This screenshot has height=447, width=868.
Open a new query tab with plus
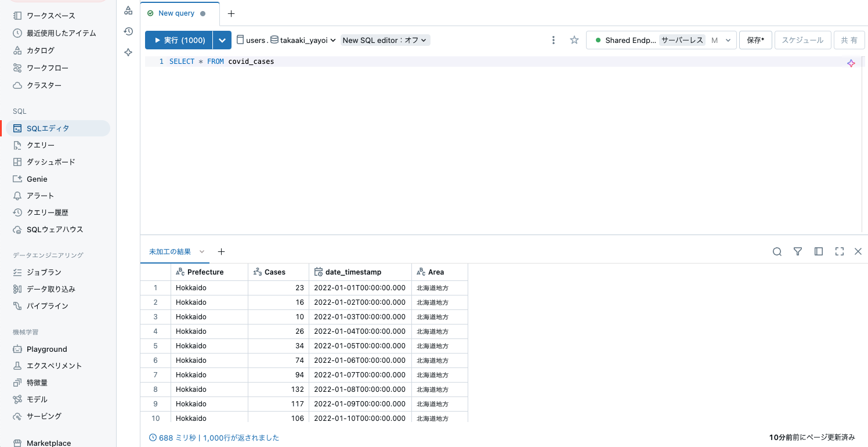[x=231, y=13]
